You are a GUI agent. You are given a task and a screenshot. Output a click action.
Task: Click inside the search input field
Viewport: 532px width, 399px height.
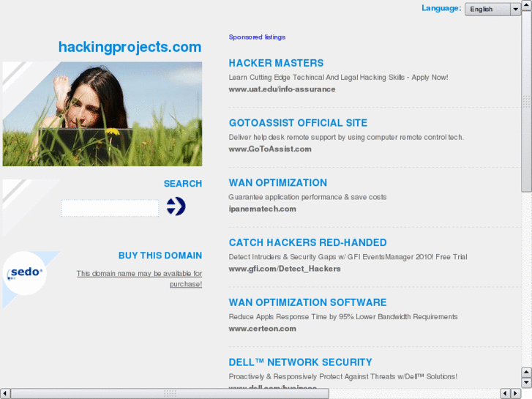tap(110, 208)
